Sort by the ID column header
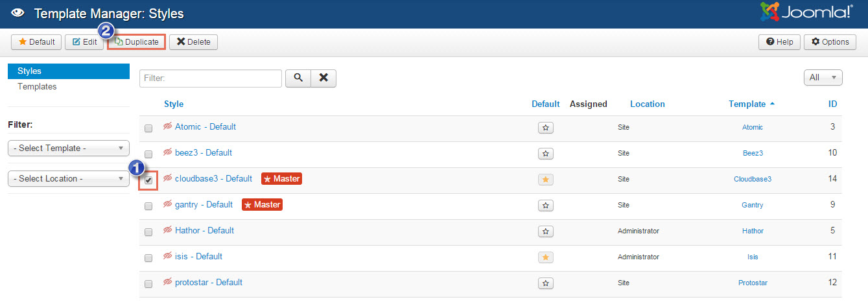Image resolution: width=868 pixels, height=306 pixels. coord(832,104)
